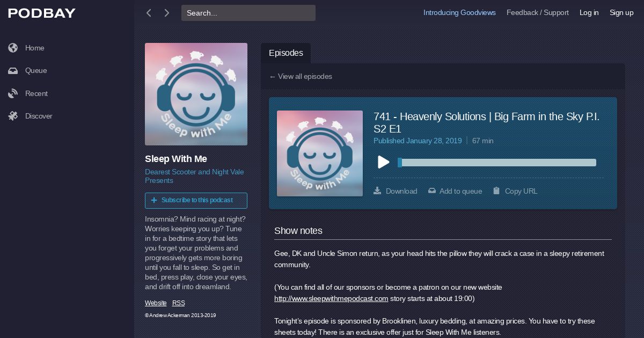The height and width of the screenshot is (338, 644).
Task: Open the RSS link
Action: point(179,303)
